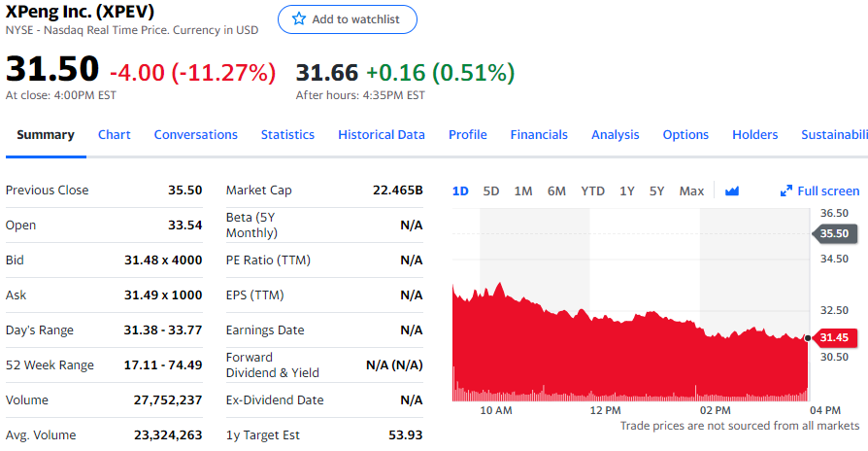Open the Chart tab

click(x=114, y=135)
